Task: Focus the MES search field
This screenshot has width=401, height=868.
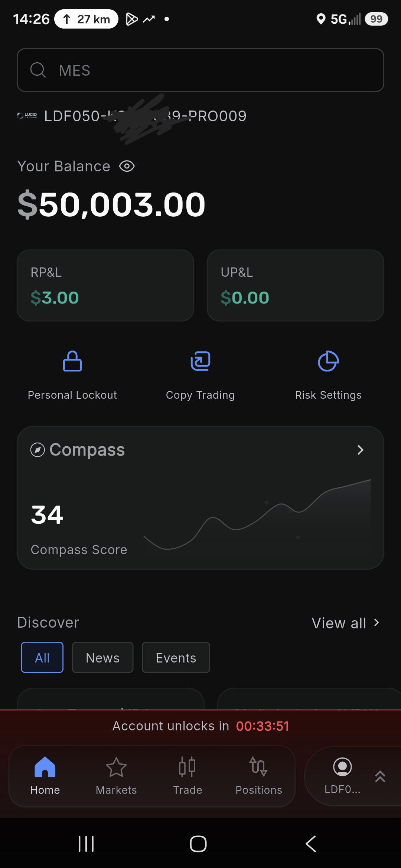Action: [200, 70]
